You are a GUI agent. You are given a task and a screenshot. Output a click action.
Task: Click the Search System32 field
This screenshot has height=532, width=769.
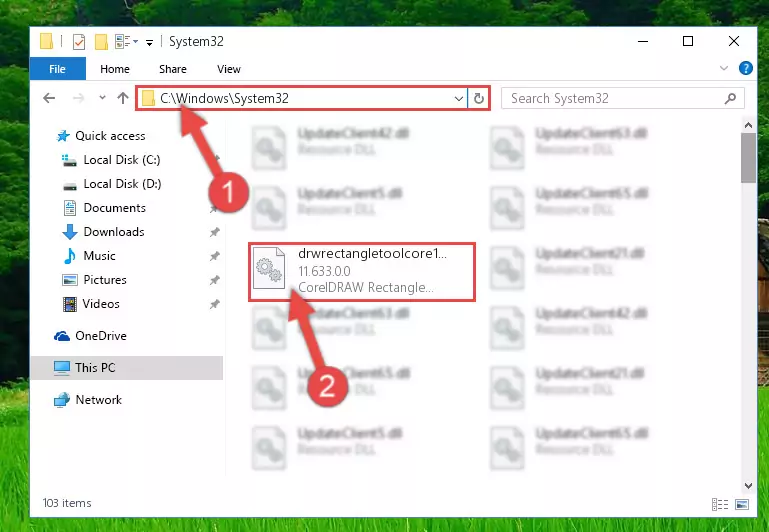(x=623, y=98)
